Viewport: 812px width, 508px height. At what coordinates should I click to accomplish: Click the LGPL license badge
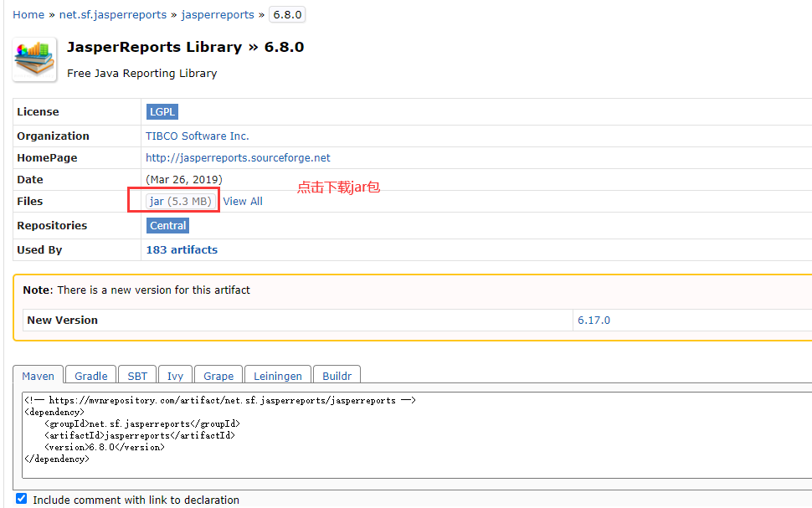click(x=162, y=111)
